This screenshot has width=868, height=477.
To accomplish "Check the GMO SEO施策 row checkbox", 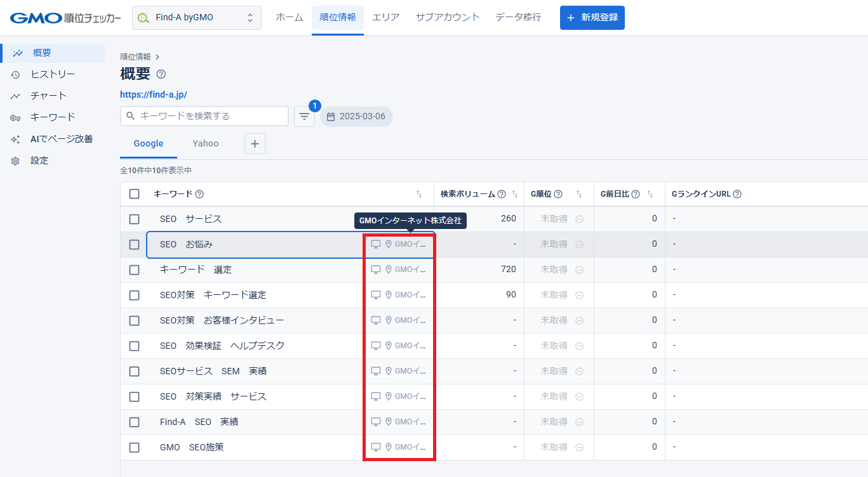I will pyautogui.click(x=134, y=447).
